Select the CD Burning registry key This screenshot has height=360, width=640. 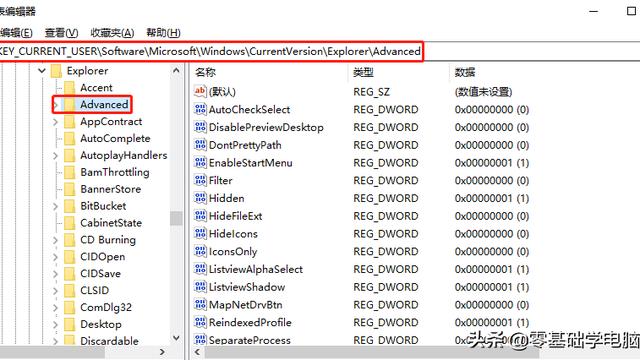click(x=108, y=240)
